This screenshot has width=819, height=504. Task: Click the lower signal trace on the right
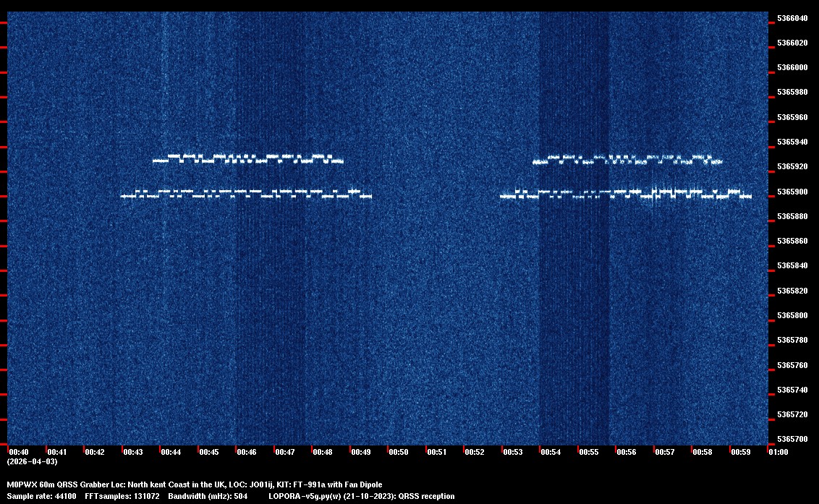tap(626, 195)
